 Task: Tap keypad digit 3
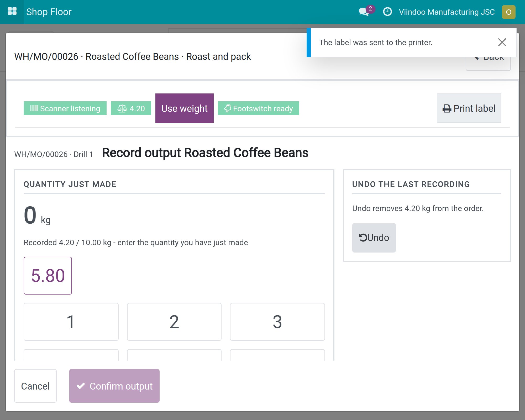click(277, 322)
